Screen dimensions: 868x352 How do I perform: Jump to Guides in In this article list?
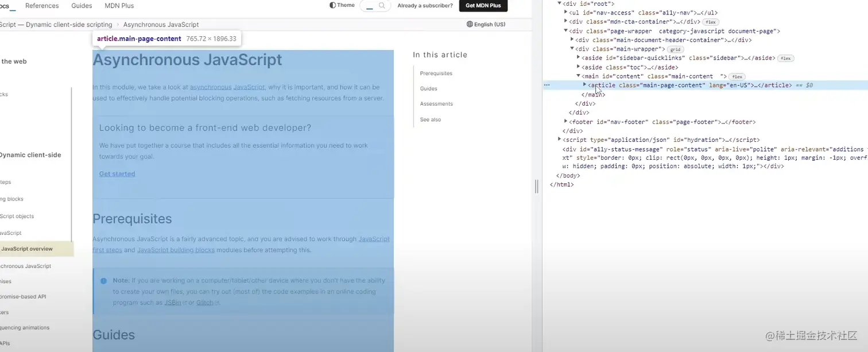(x=429, y=89)
